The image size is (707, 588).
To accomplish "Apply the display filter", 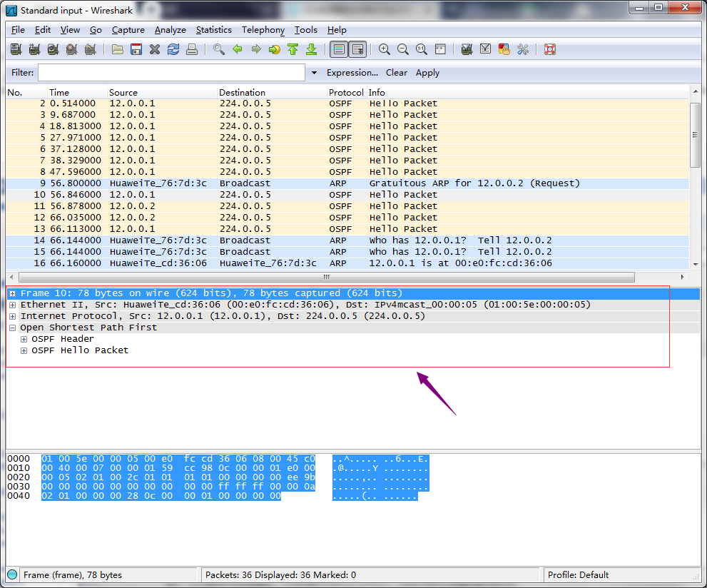I will pos(427,73).
